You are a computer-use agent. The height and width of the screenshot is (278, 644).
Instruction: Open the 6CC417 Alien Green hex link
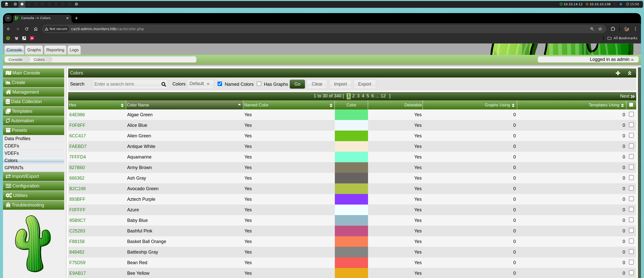tap(77, 136)
